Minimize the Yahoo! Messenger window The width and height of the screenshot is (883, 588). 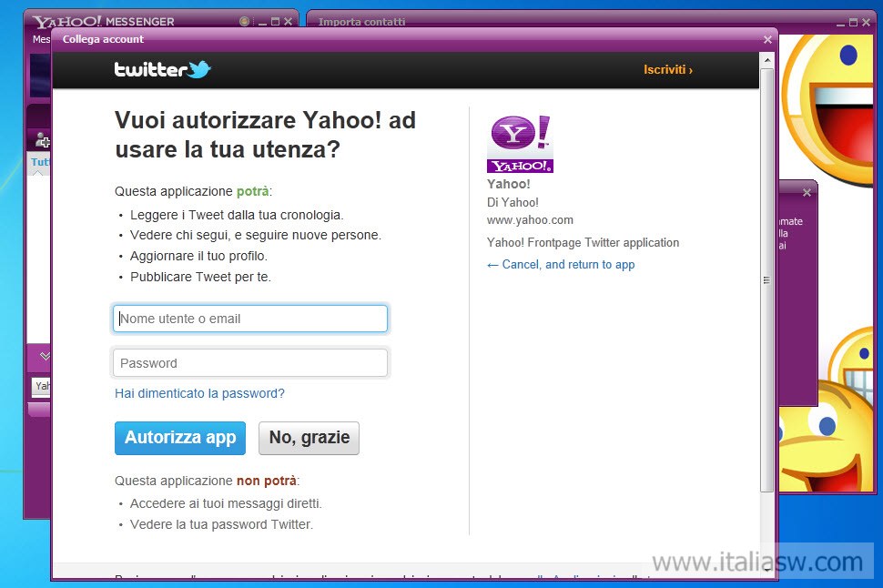click(262, 22)
